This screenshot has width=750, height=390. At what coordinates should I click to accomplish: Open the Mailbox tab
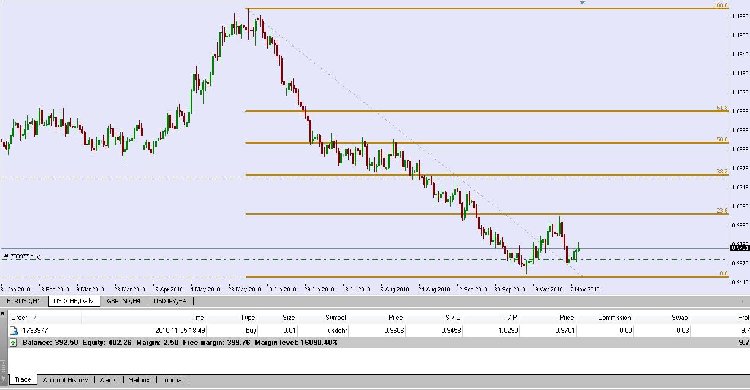pos(139,380)
